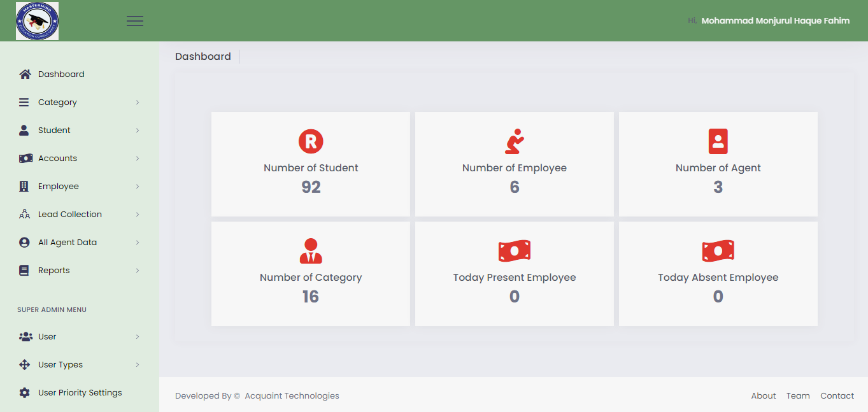Click the Number of Student card
This screenshot has width=868, height=412.
tap(310, 164)
